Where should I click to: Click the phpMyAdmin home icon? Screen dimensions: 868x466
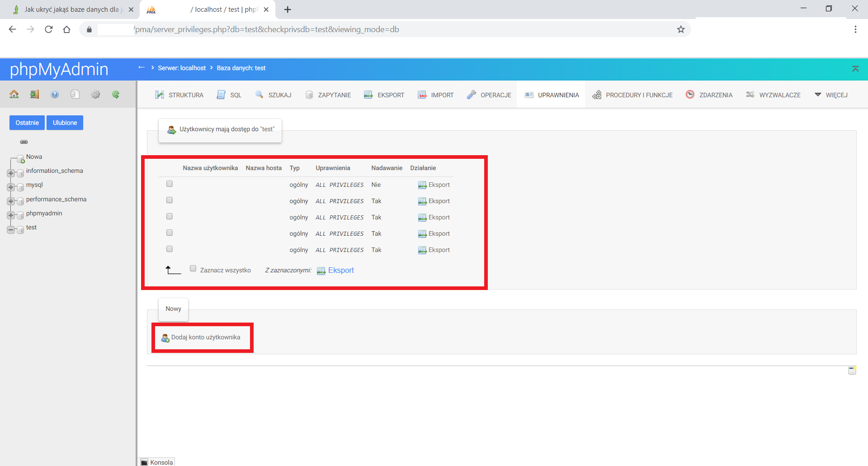tap(14, 94)
